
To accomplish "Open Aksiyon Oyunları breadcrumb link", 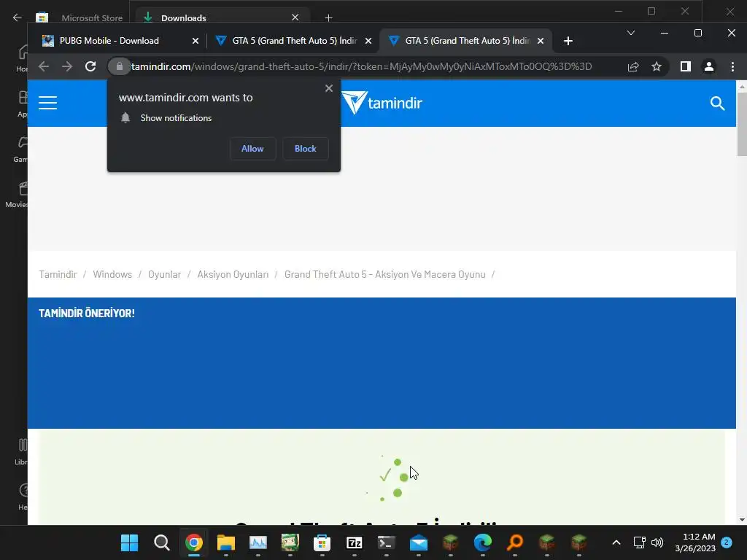I will pyautogui.click(x=233, y=274).
